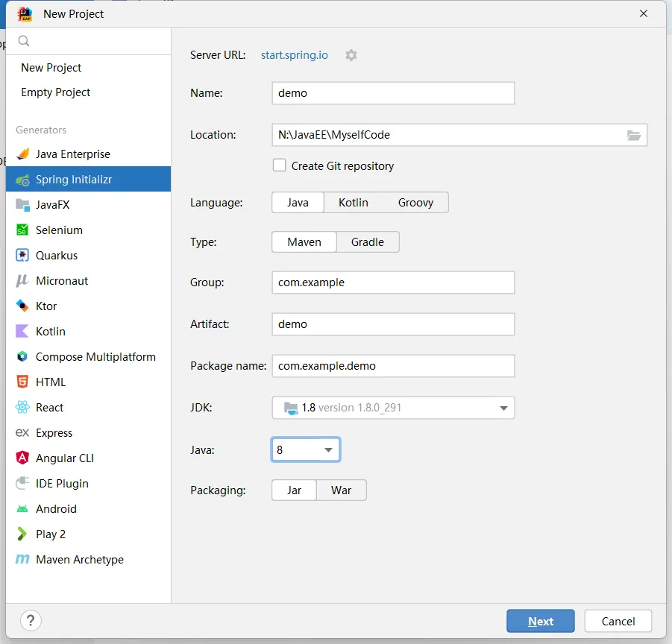The height and width of the screenshot is (644, 672).
Task: Click the React atom icon
Action: (x=22, y=407)
